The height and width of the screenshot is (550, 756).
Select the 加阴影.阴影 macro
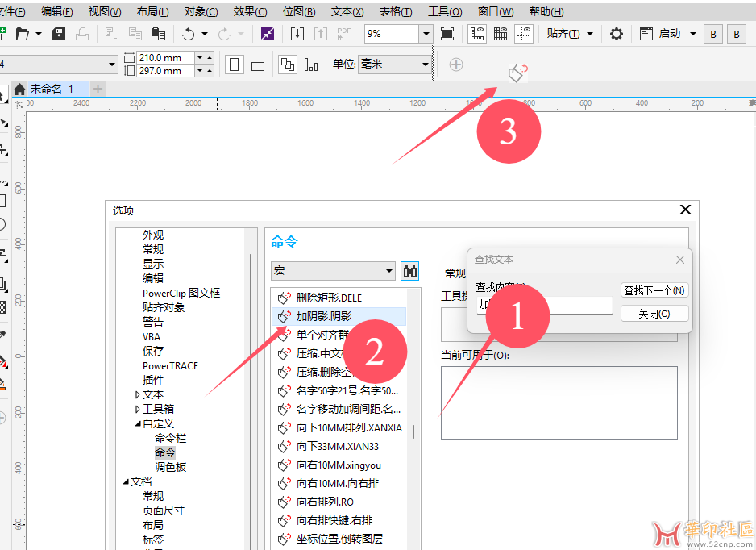[x=339, y=316]
